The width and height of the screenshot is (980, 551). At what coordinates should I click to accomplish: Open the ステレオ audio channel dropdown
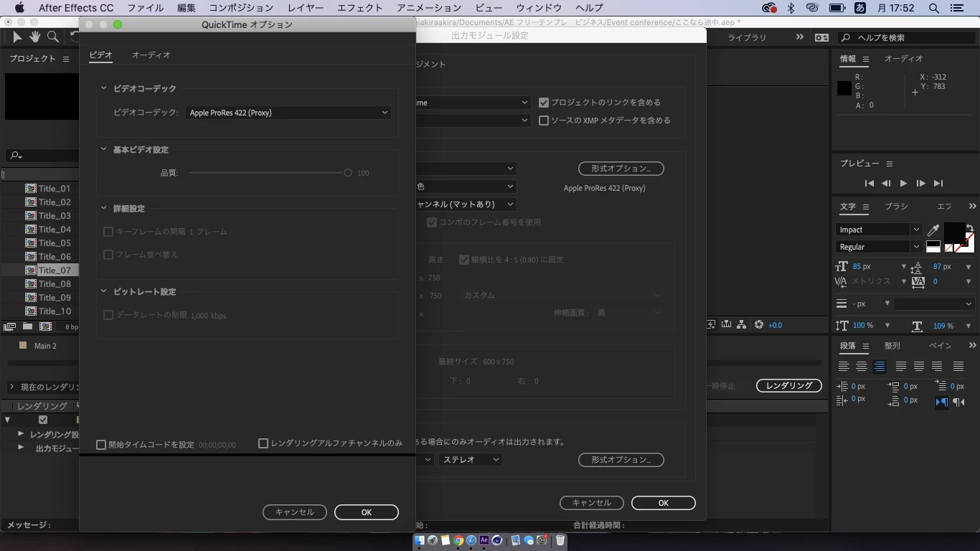471,460
